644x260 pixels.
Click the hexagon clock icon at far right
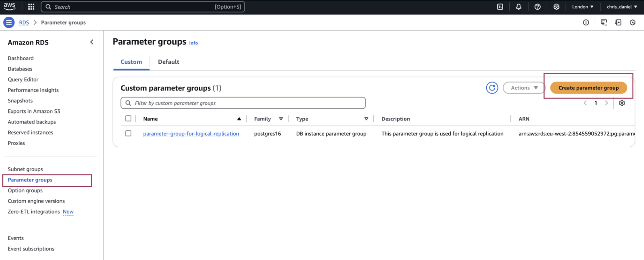point(632,22)
